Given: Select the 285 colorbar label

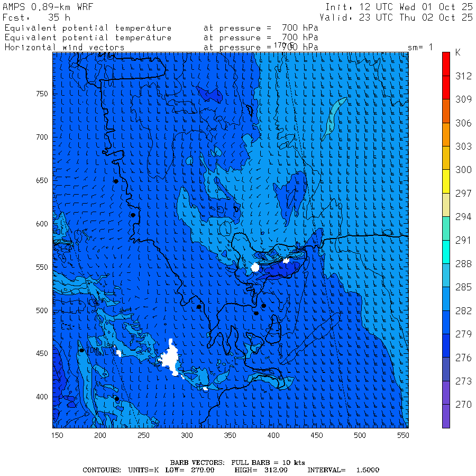Looking at the screenshot, I should point(463,287).
